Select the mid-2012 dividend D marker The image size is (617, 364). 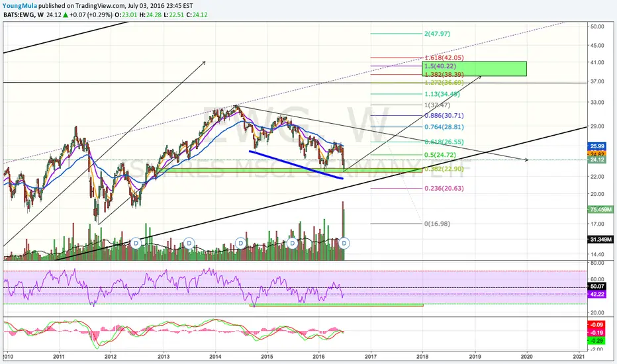(136, 243)
